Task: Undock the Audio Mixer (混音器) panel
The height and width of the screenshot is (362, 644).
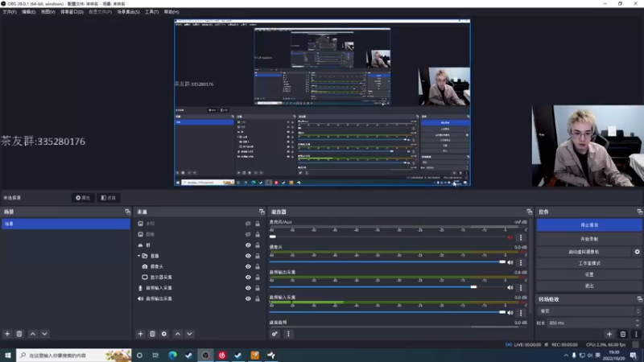Action: pyautogui.click(x=529, y=212)
